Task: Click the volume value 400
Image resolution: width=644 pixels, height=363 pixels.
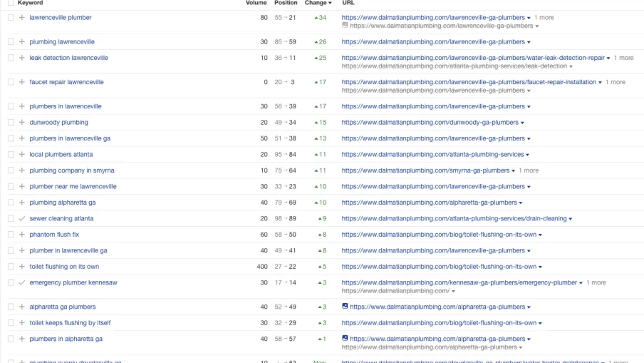Action: (262, 267)
